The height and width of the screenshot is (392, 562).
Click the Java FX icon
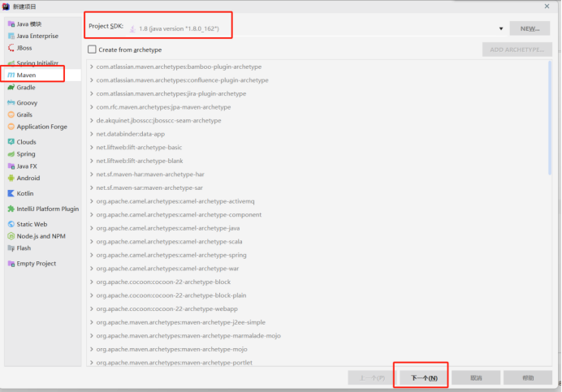tap(11, 166)
